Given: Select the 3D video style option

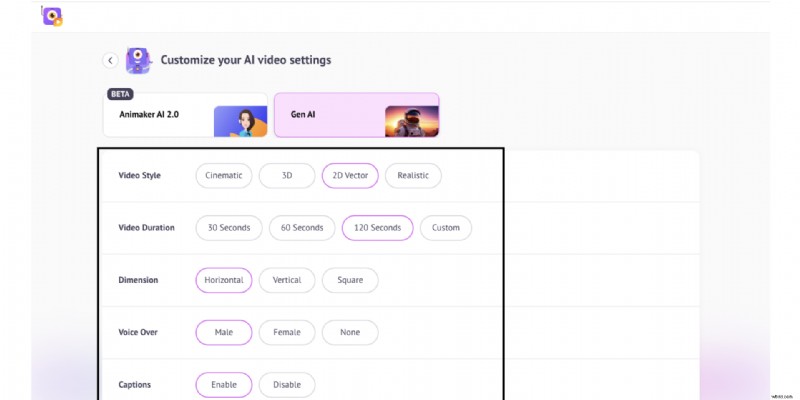Looking at the screenshot, I should tap(286, 175).
